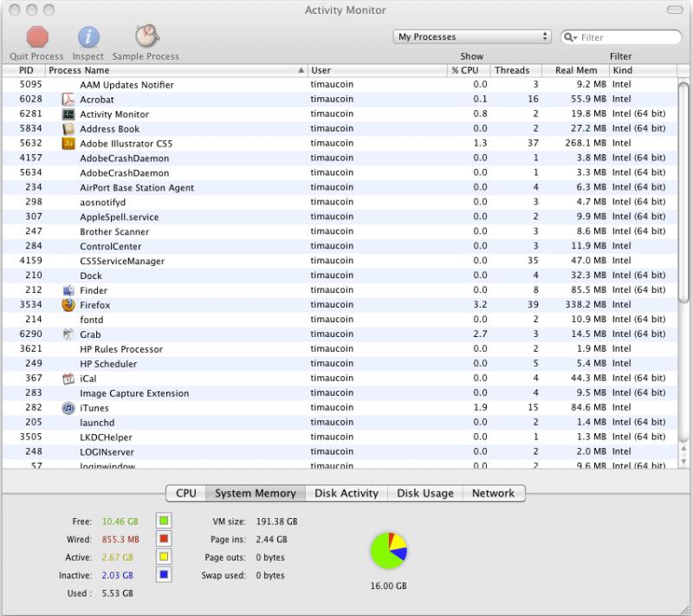Screen dimensions: 693x616
Task: Click the magnifier icon in Filter field
Action: click(x=570, y=37)
